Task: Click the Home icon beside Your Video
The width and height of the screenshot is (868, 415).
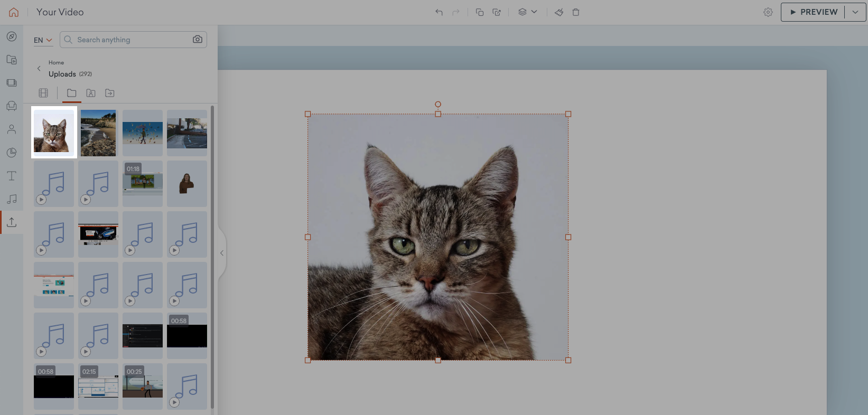Action: point(14,12)
